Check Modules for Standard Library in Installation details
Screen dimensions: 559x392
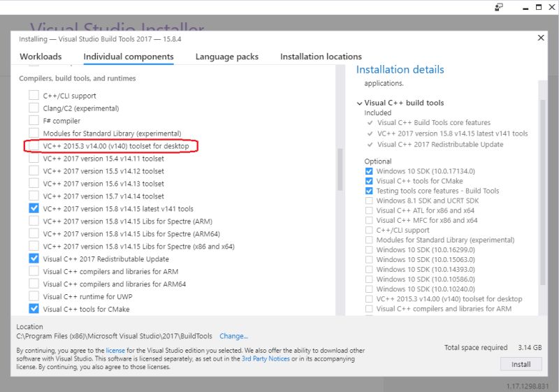[x=369, y=240]
